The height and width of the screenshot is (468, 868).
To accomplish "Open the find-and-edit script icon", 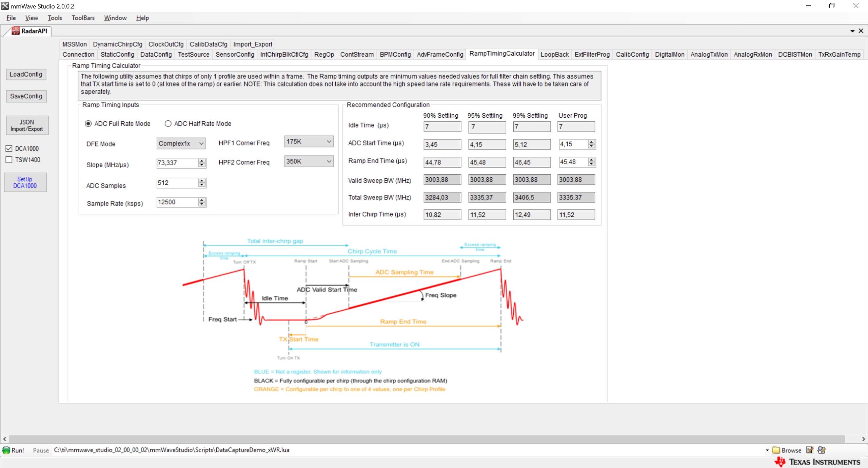I will pos(822,450).
